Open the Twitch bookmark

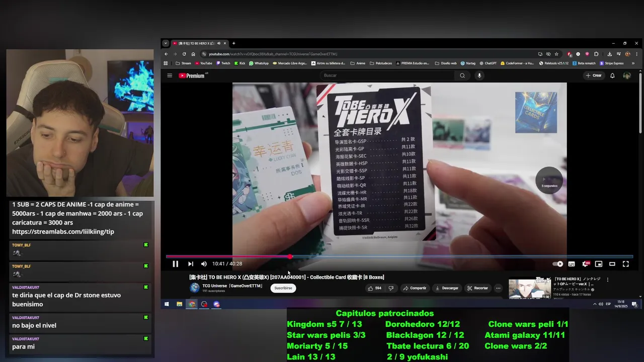222,63
